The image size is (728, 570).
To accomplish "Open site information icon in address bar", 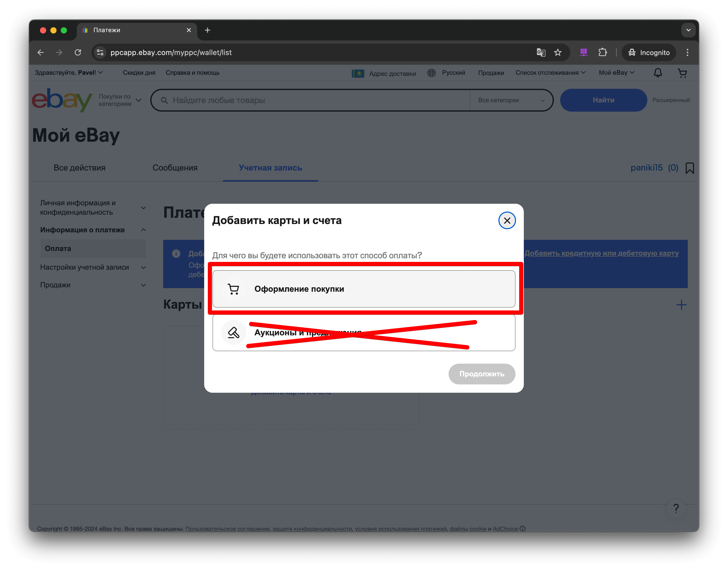I will point(100,52).
